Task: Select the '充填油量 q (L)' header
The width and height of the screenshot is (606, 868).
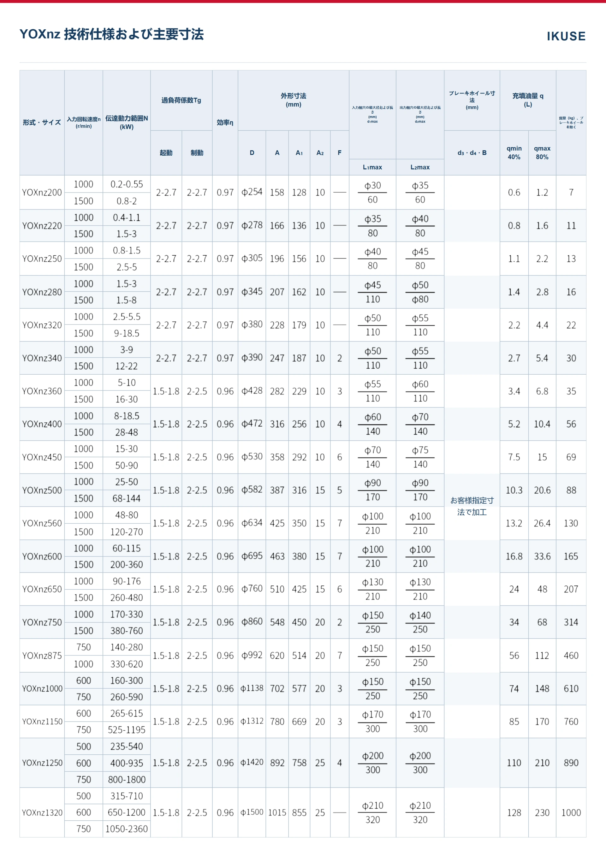Action: [x=528, y=100]
